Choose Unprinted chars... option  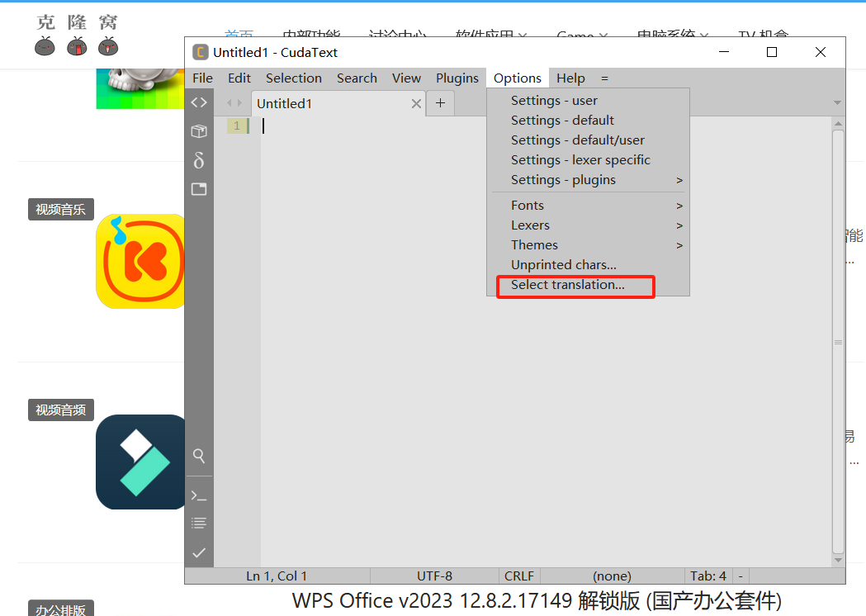point(588,265)
